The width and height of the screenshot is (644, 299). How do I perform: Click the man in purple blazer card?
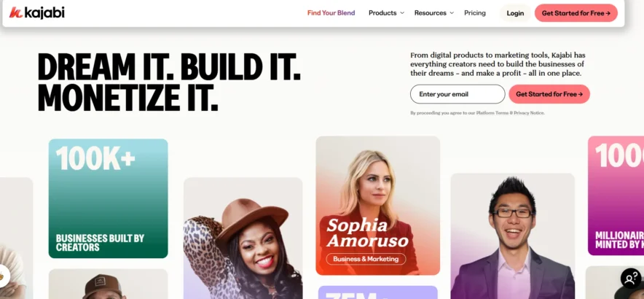coord(512,236)
